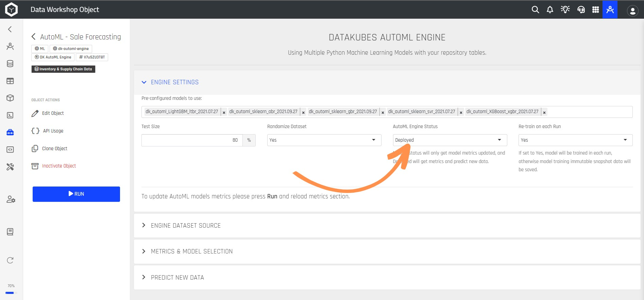Remove dk_automl_sklearn_svr model tag
The image size is (644, 300).
(x=461, y=112)
